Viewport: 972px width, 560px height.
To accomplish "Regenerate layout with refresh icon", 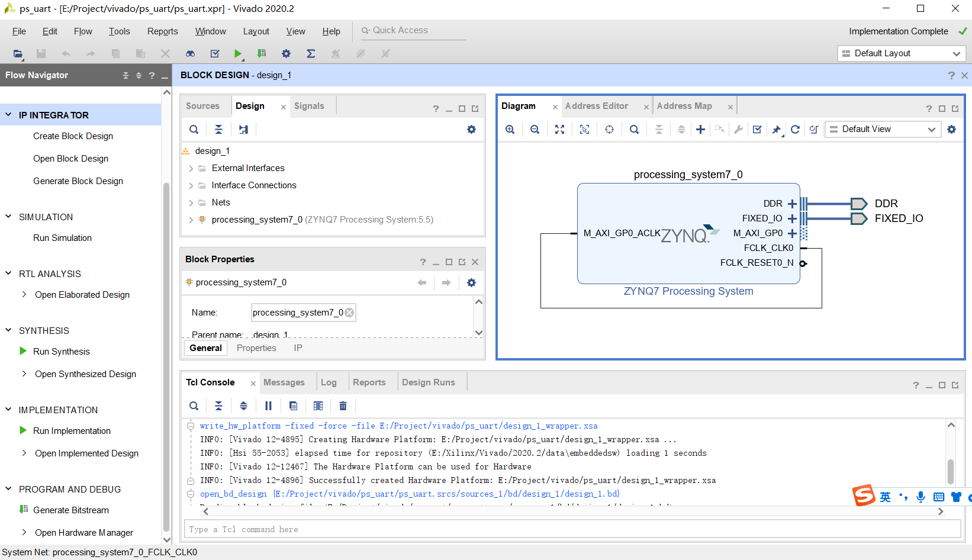I will [x=795, y=129].
